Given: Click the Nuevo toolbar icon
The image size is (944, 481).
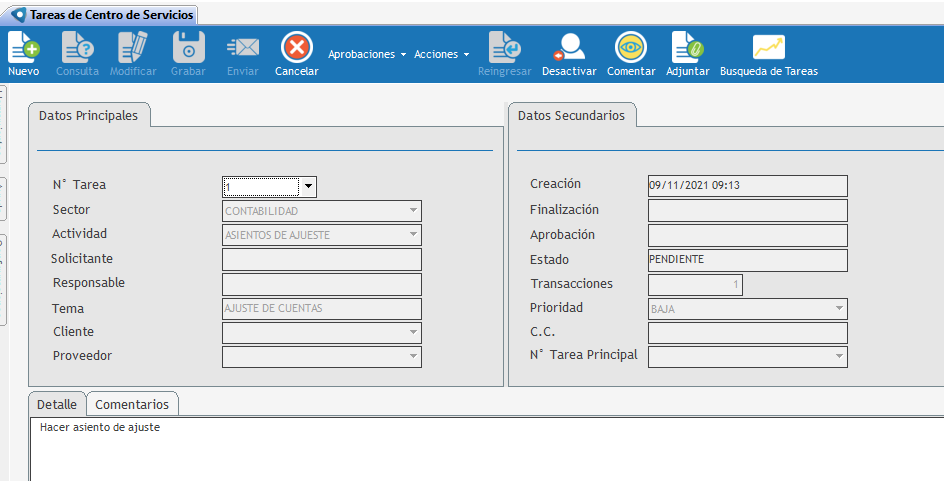Looking at the screenshot, I should [23, 47].
